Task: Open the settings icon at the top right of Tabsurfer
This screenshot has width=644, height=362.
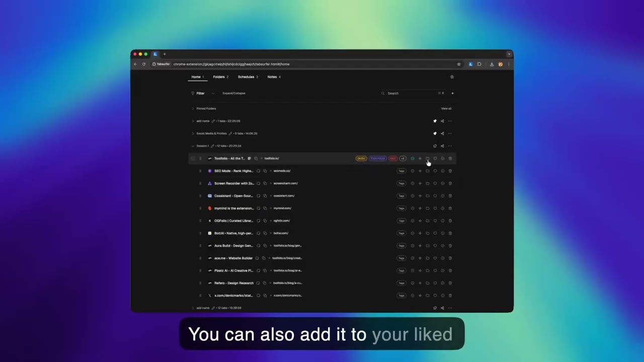Action: pyautogui.click(x=452, y=77)
